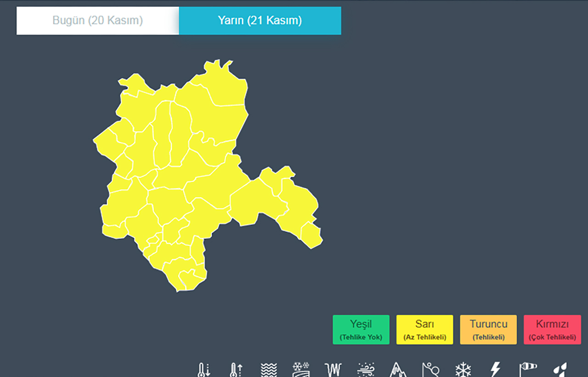Select the windsock wind warning icon
The image size is (588, 377).
pos(528,370)
